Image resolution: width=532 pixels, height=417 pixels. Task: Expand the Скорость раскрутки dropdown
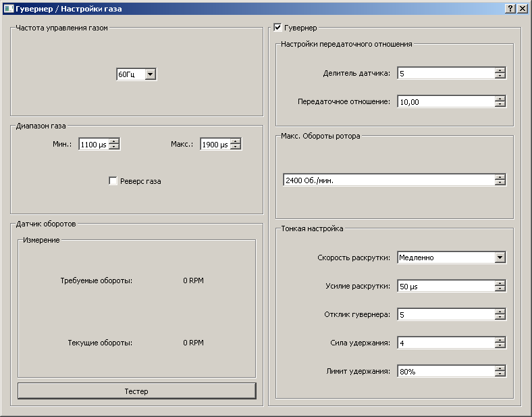(x=500, y=257)
